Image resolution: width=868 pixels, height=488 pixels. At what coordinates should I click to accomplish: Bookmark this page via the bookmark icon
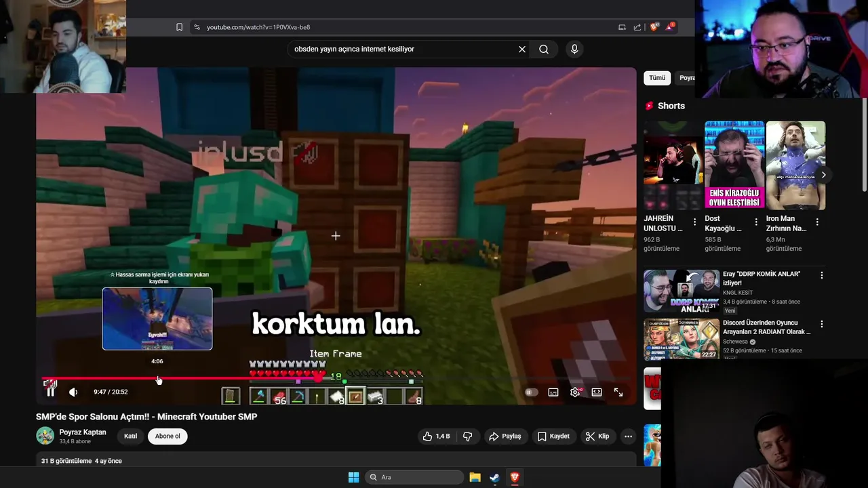(x=179, y=27)
